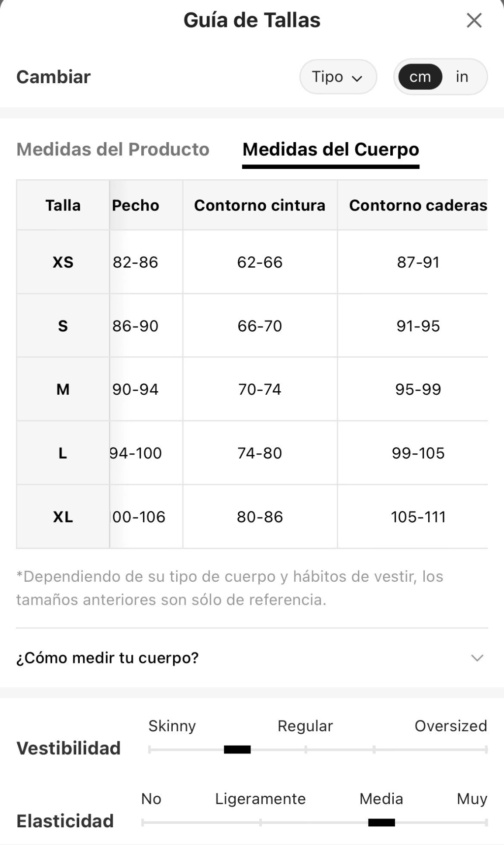504x845 pixels.
Task: Switch units to inches (in)
Action: (462, 77)
